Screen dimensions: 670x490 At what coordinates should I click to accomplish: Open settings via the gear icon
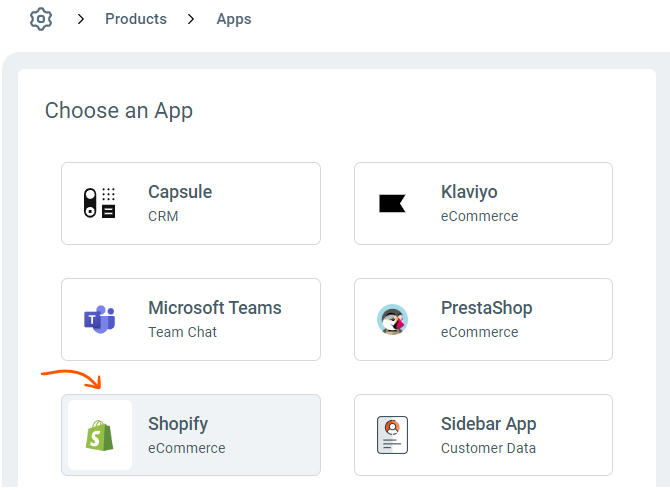(x=40, y=19)
